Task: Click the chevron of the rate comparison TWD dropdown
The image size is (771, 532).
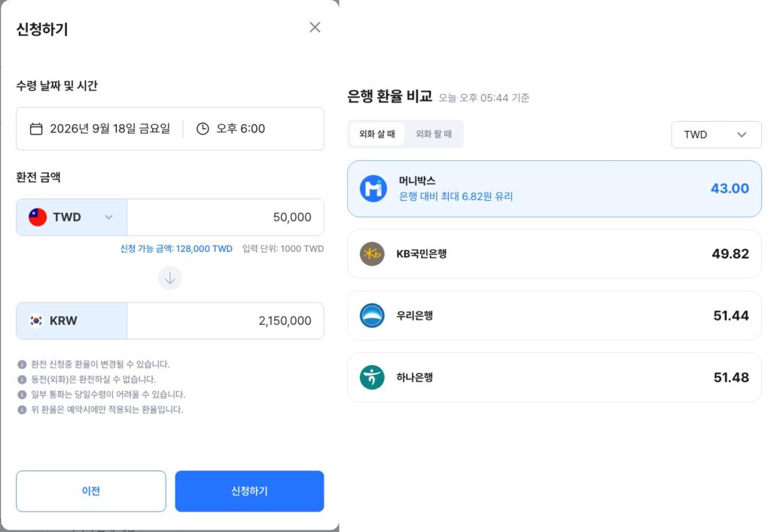Action: pos(742,135)
